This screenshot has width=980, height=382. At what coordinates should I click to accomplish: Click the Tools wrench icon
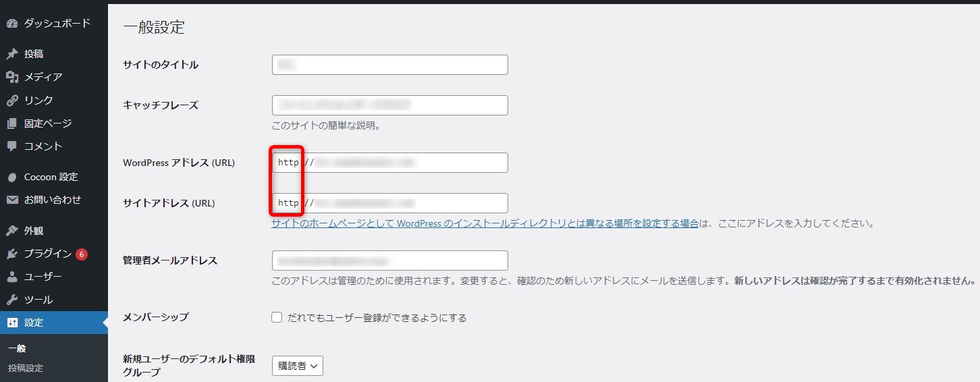tap(12, 300)
